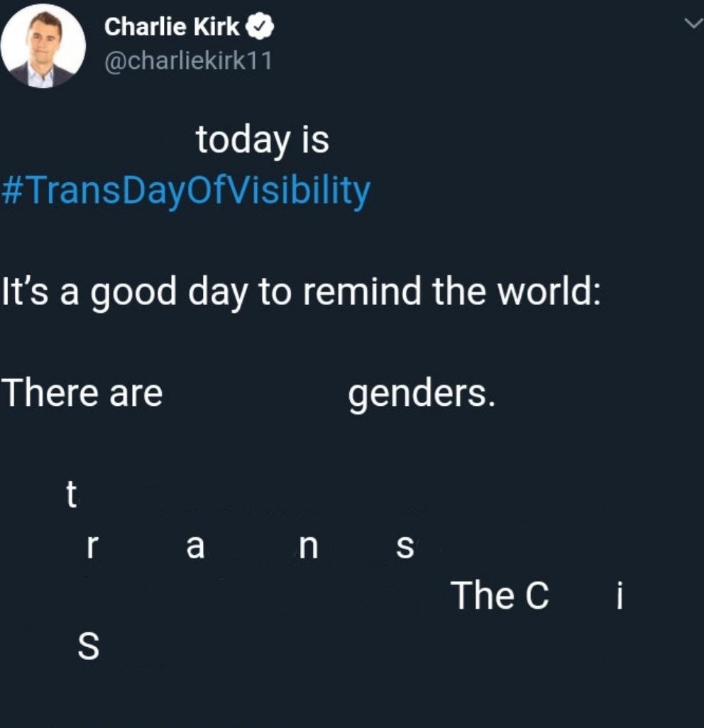704x728 pixels.
Task: Click the letter 's' in the scattered letters
Action: pyautogui.click(x=405, y=546)
